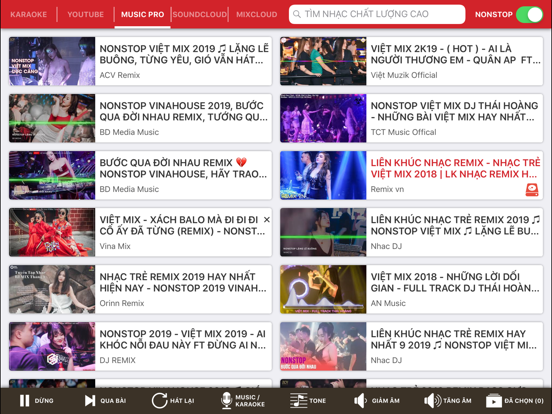Open the Đã Chọn (0) selected list icon
The width and height of the screenshot is (552, 414).
[x=494, y=401]
